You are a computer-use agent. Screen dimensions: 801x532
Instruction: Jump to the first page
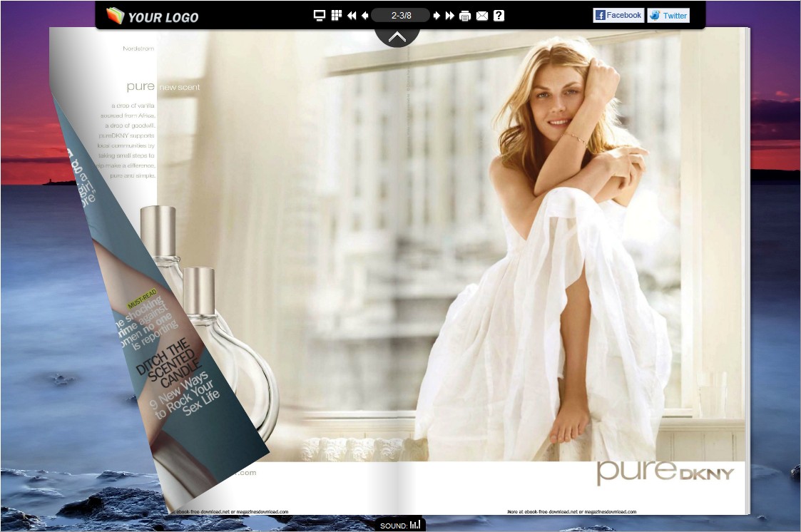click(x=352, y=16)
